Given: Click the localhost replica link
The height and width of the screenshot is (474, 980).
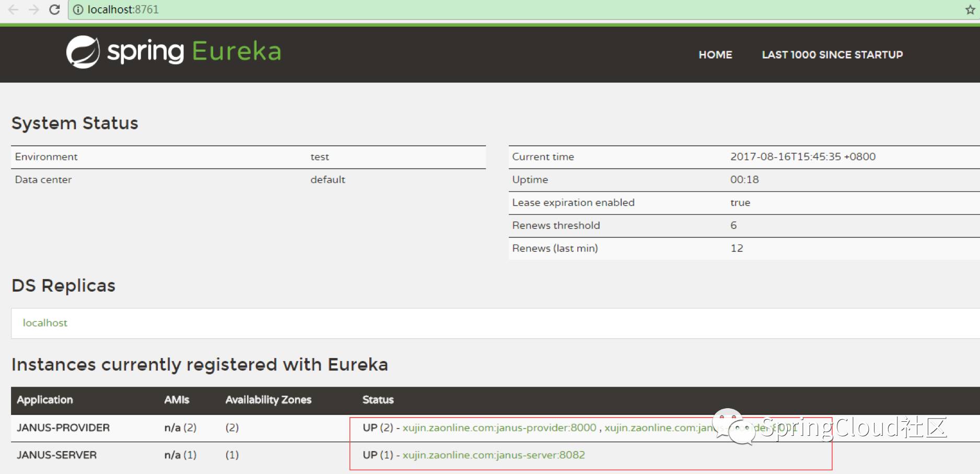Looking at the screenshot, I should (x=45, y=323).
